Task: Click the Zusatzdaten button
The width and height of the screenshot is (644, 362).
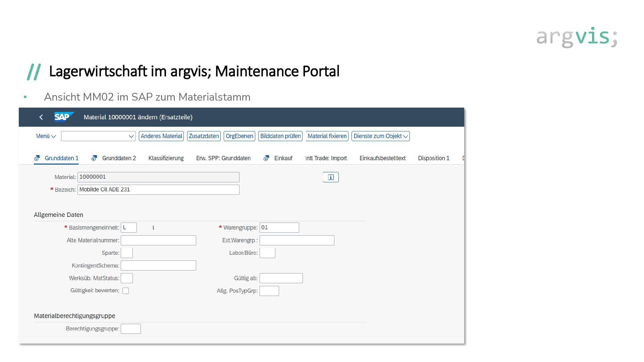Action: (204, 136)
